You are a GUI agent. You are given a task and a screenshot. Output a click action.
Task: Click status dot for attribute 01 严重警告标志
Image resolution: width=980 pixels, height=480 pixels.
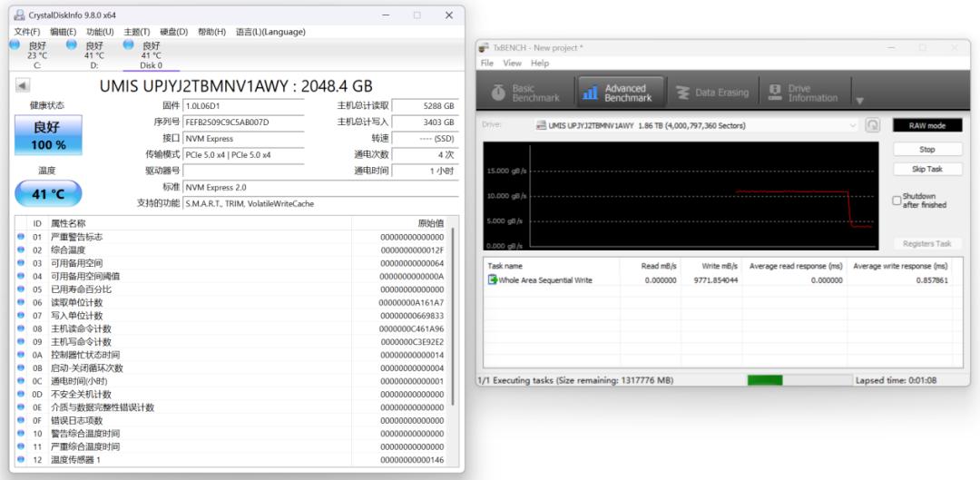click(x=21, y=237)
